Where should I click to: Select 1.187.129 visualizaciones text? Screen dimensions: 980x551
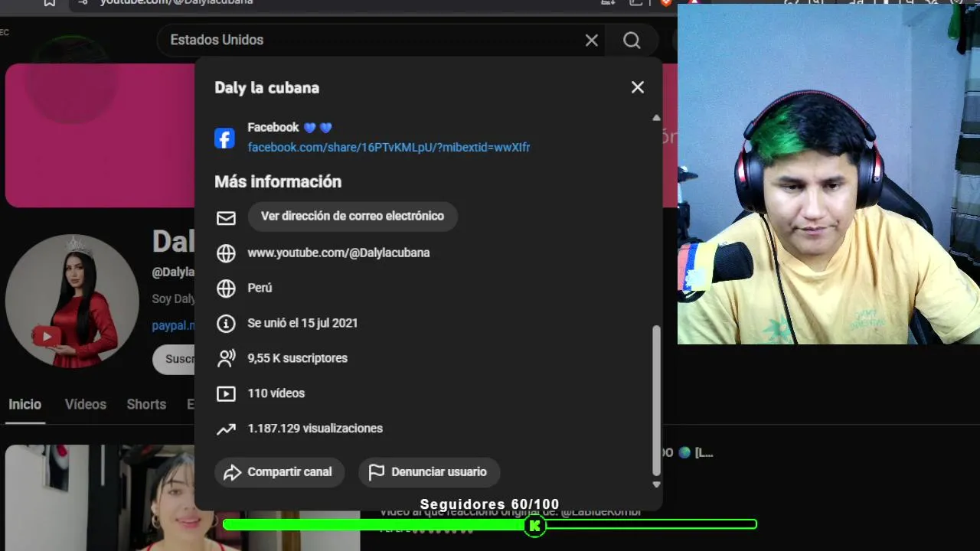315,429
